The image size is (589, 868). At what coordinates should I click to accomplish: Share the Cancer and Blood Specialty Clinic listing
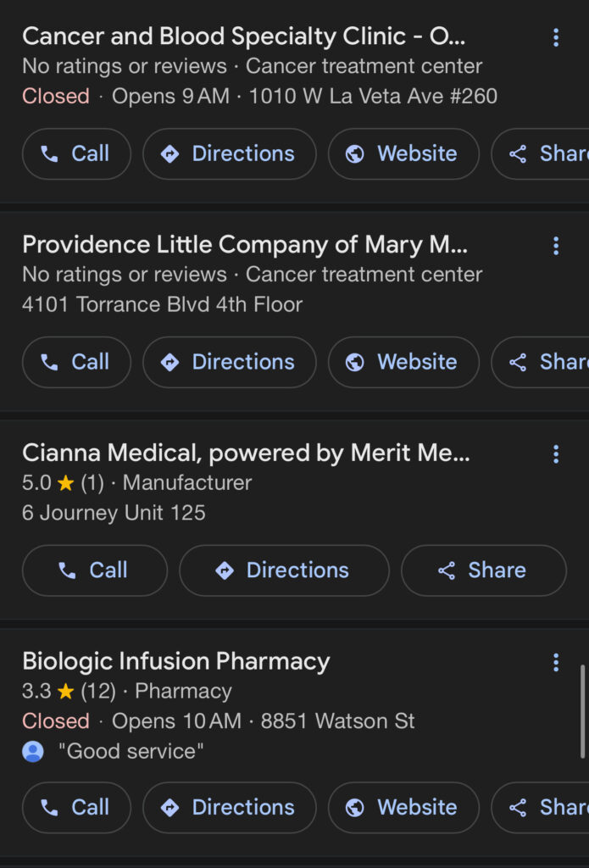pos(541,154)
